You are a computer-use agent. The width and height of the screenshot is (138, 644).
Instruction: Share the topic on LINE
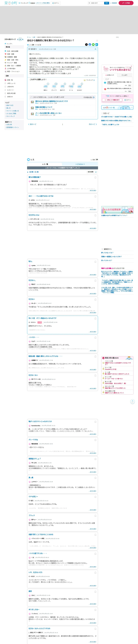click(93, 45)
